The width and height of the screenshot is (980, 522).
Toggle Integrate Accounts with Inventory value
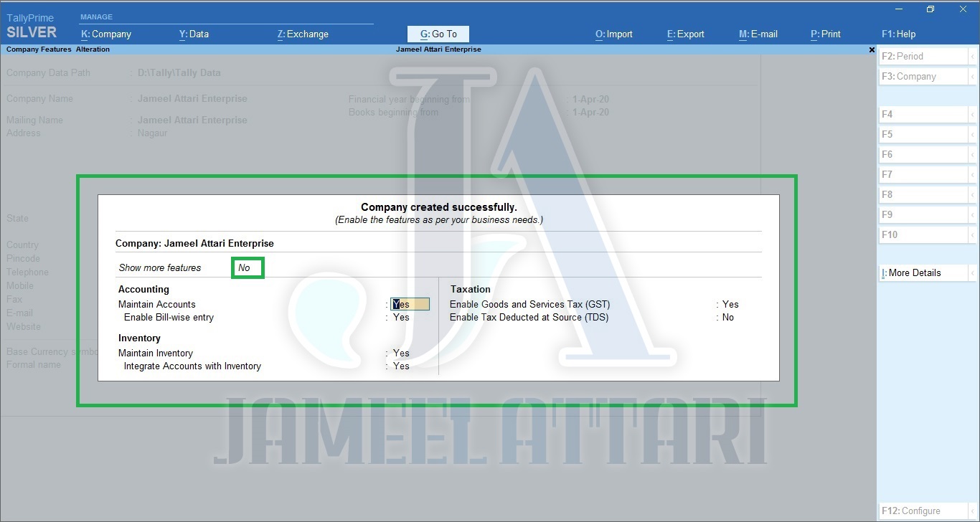(x=401, y=366)
